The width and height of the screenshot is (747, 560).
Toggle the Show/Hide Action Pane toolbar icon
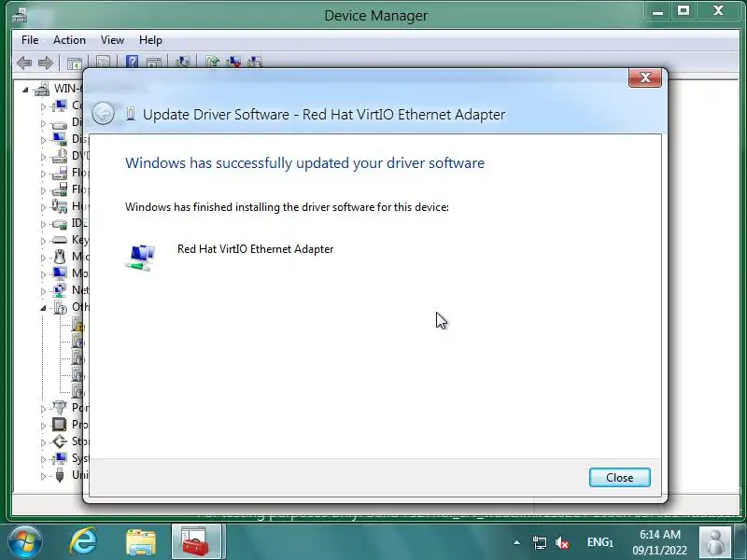153,63
